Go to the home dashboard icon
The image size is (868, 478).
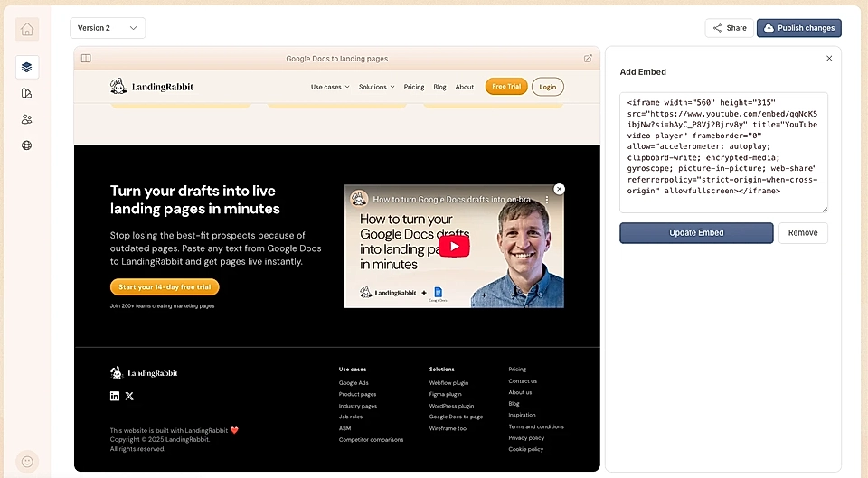27,29
